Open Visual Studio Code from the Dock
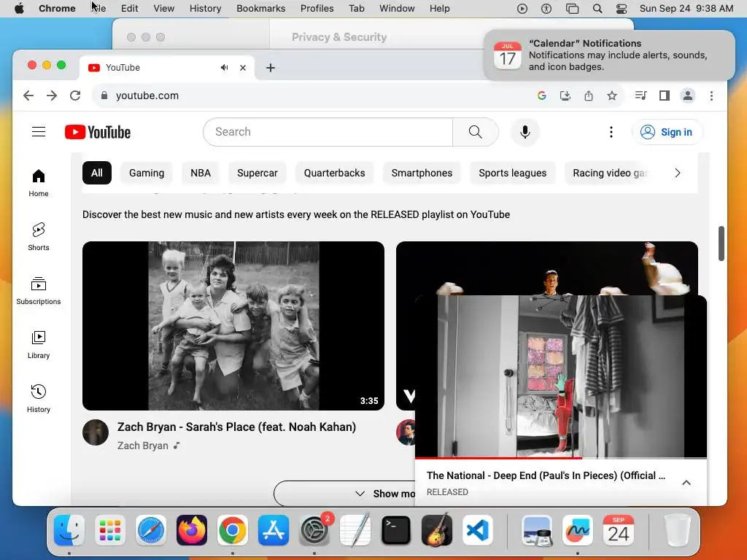Image resolution: width=747 pixels, height=560 pixels. coord(477,530)
